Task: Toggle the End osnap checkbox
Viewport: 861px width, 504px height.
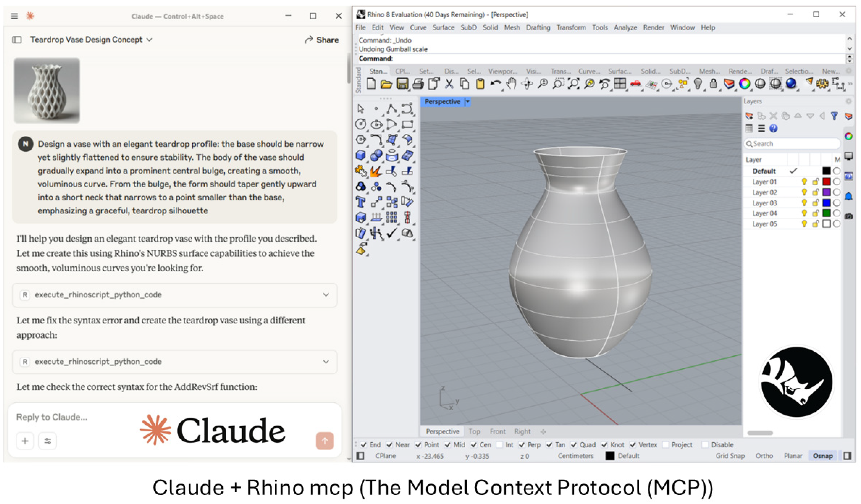Action: (x=364, y=445)
